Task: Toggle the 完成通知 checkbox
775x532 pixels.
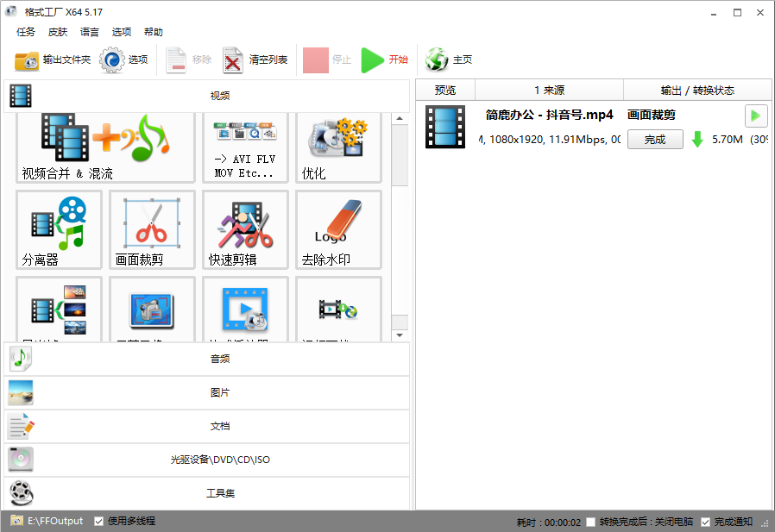Action: (706, 522)
